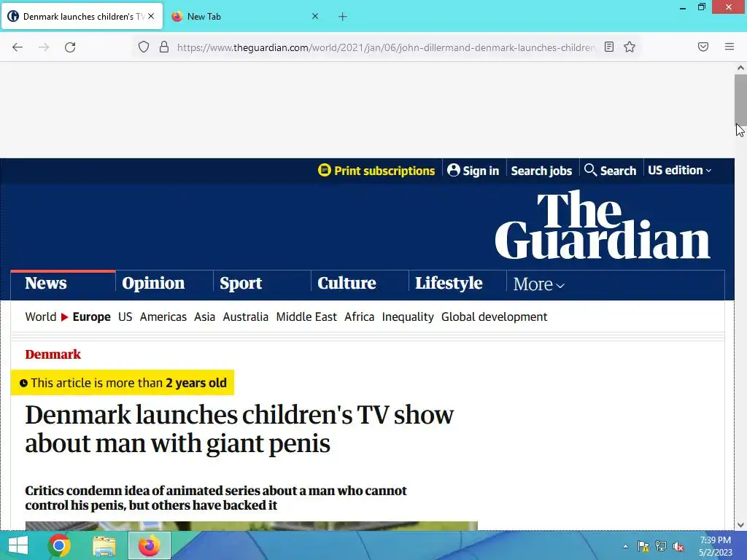Open Firefox hamburger application menu
The height and width of the screenshot is (560, 747).
[x=729, y=47]
